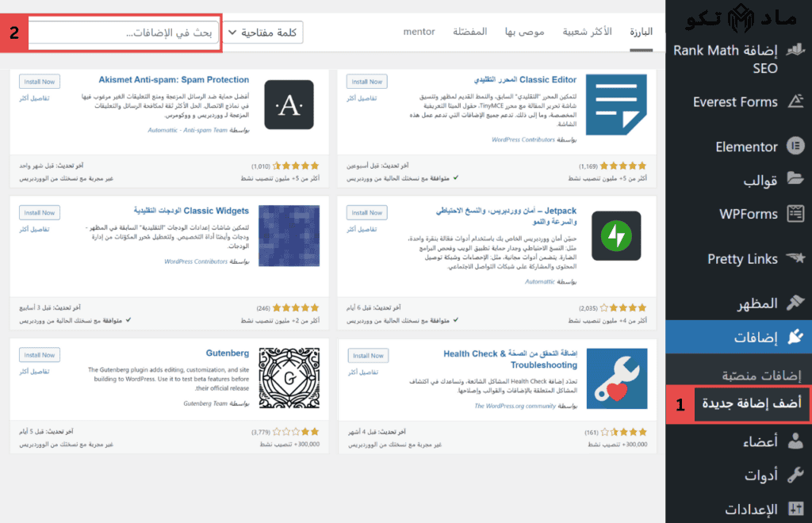Switch to the الأكثر شعبية tab
This screenshot has width=812, height=523.
coord(588,32)
